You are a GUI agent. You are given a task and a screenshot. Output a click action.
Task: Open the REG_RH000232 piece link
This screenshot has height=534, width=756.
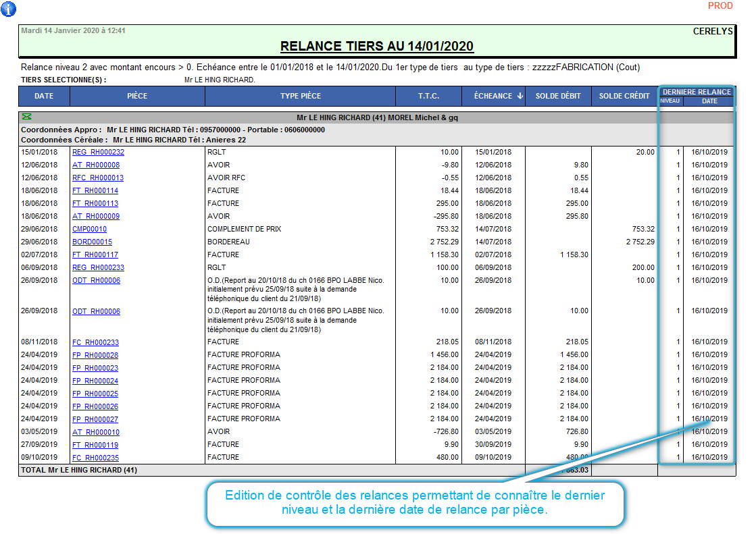click(98, 153)
